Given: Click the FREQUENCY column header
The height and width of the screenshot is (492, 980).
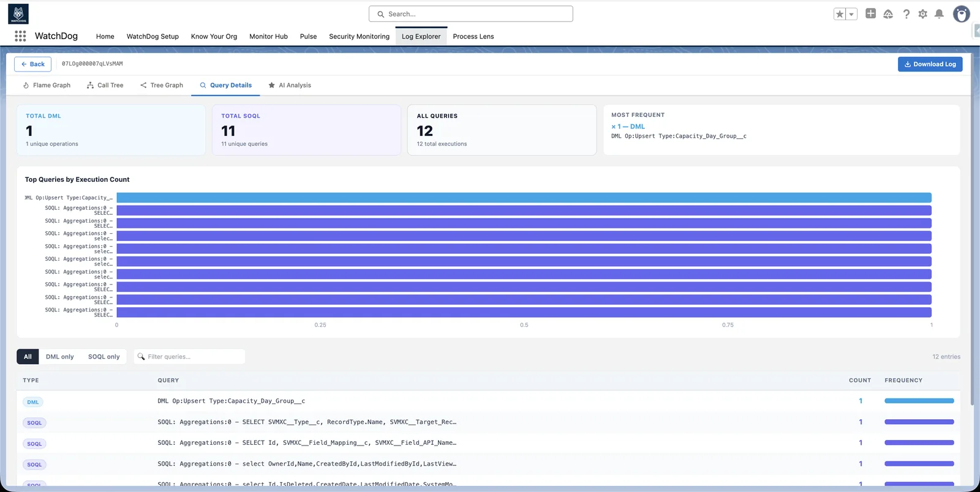Looking at the screenshot, I should [903, 381].
